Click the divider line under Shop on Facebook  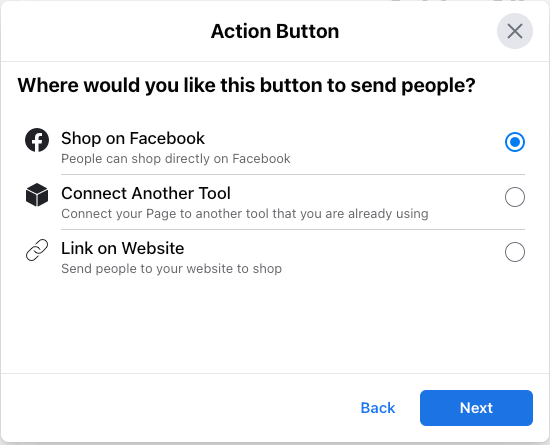(293, 174)
